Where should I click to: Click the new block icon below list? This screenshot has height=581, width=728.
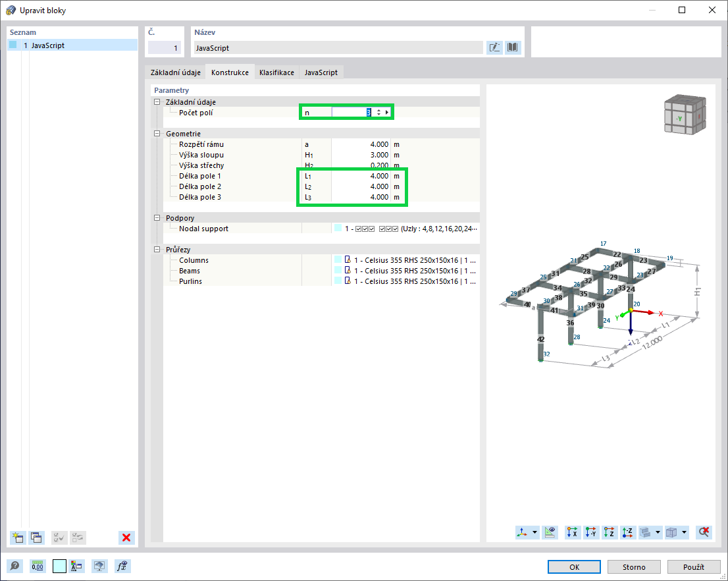[18, 538]
